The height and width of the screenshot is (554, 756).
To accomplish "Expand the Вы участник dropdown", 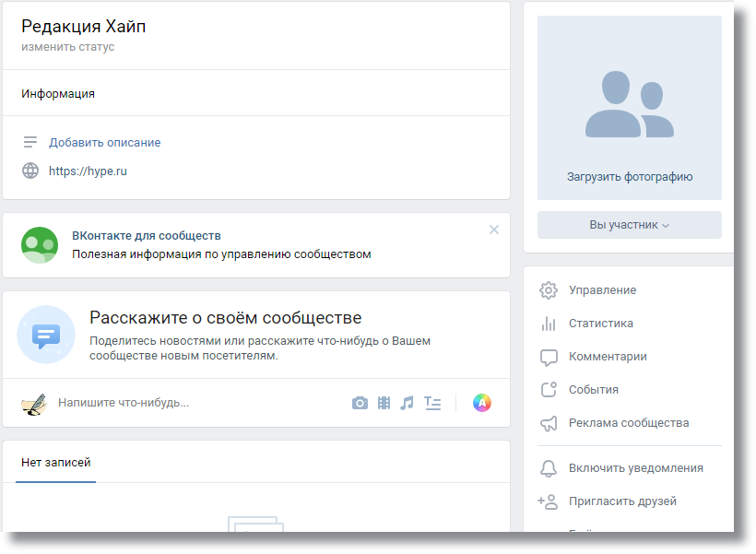I will pyautogui.click(x=629, y=225).
